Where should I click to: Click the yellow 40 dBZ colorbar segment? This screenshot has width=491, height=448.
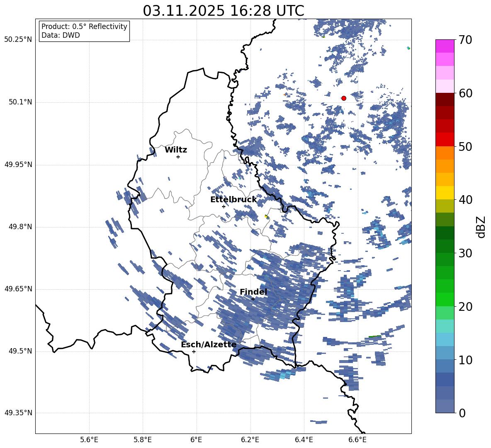click(x=445, y=193)
